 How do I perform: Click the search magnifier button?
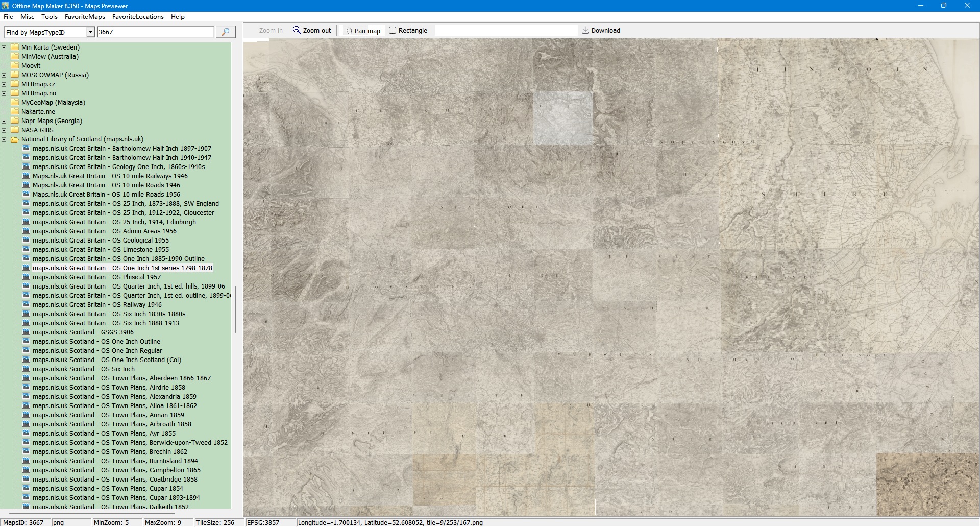click(x=225, y=32)
